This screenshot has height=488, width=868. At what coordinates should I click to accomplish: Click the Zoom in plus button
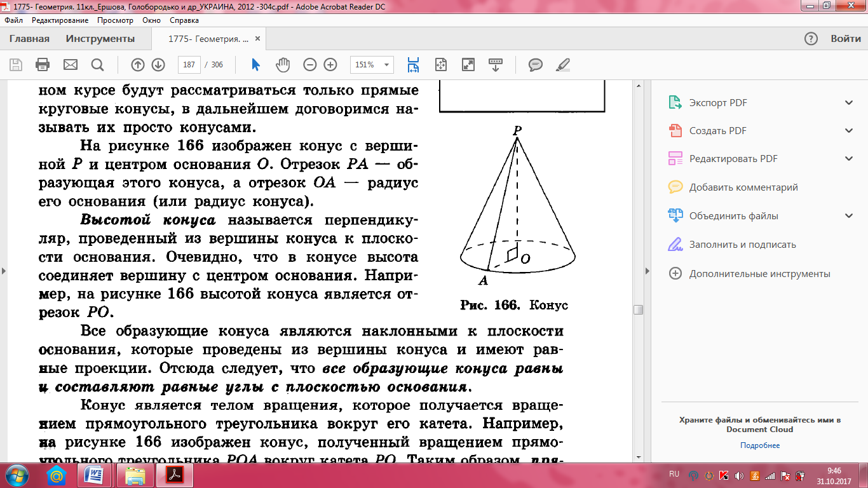click(x=330, y=64)
